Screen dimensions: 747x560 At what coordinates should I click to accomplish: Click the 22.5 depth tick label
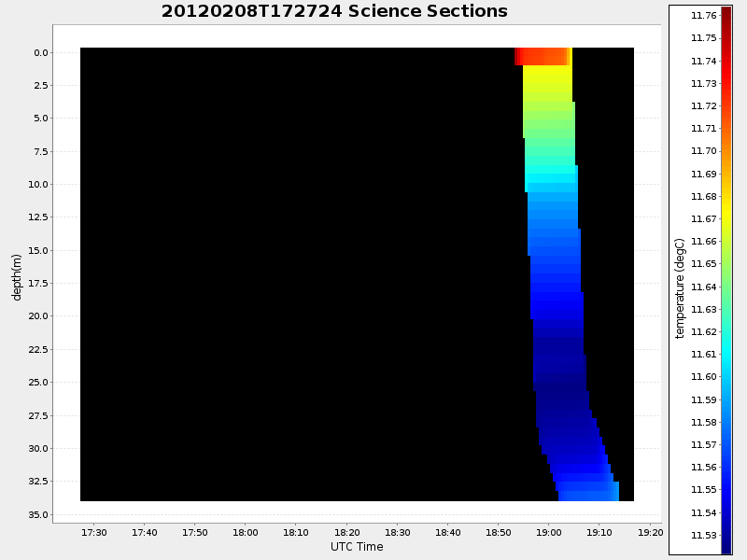pos(38,349)
